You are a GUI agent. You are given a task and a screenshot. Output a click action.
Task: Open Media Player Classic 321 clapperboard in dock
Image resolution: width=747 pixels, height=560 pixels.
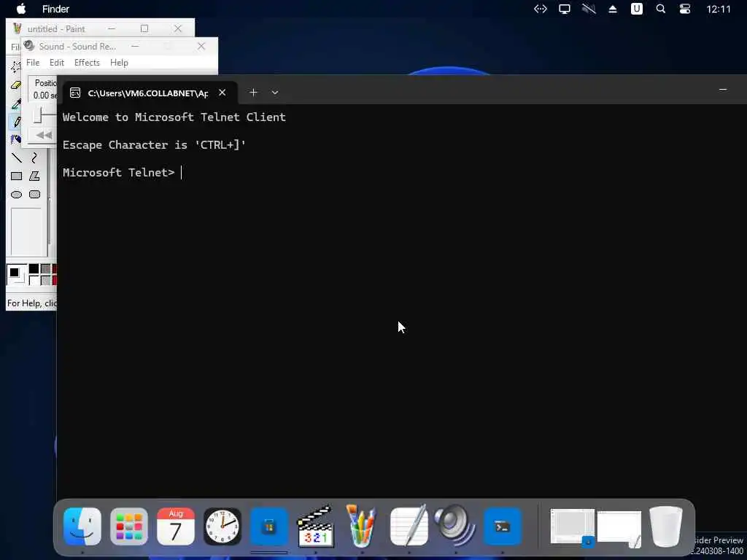pos(315,526)
